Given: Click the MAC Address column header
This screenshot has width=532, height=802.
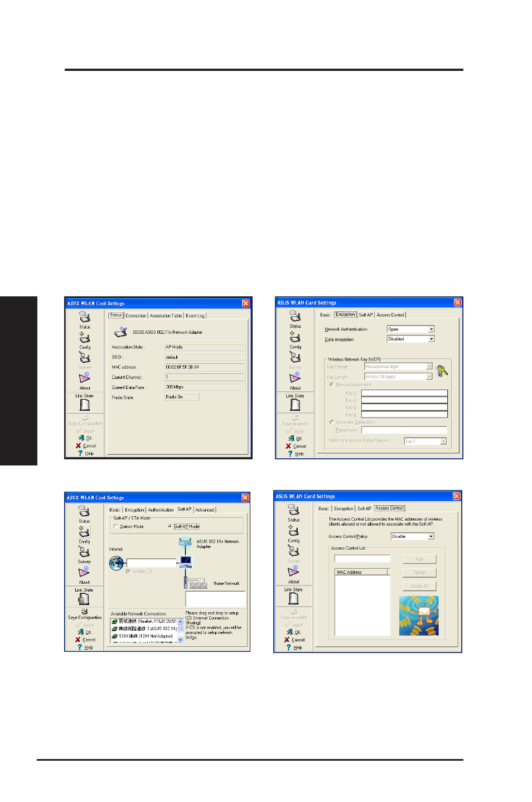Looking at the screenshot, I should tap(361, 572).
